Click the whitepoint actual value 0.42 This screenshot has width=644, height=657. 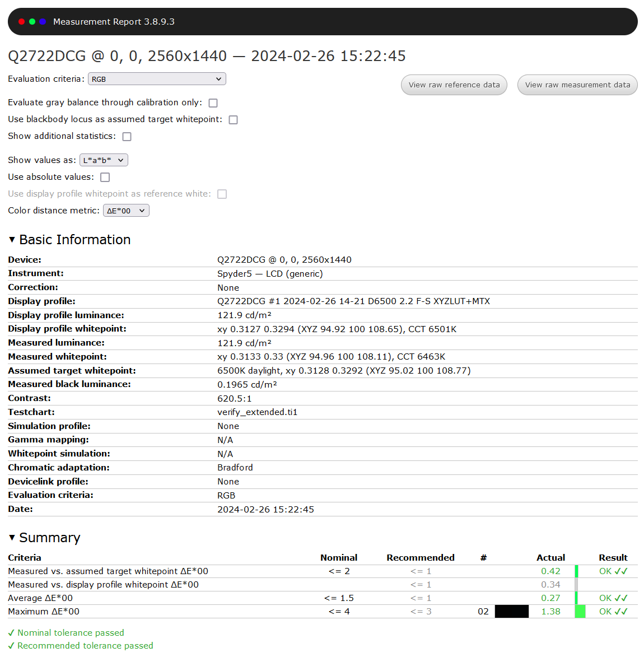550,571
